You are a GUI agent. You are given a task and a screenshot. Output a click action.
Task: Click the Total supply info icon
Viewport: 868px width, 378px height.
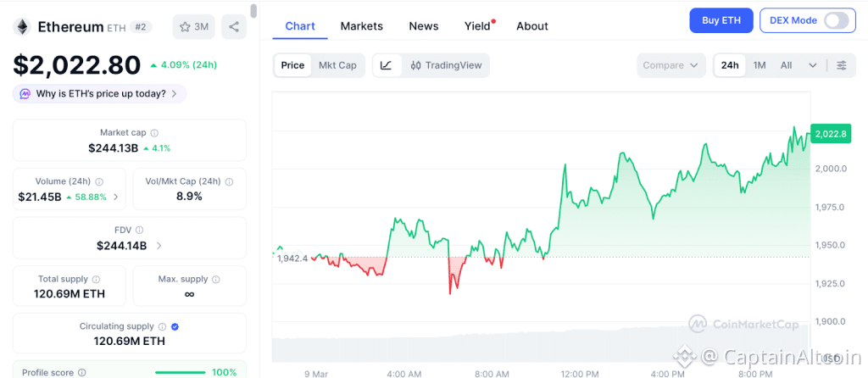[96, 279]
